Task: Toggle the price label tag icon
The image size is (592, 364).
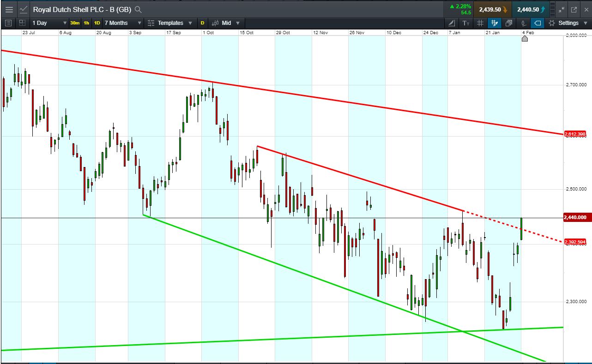Action: (538, 23)
